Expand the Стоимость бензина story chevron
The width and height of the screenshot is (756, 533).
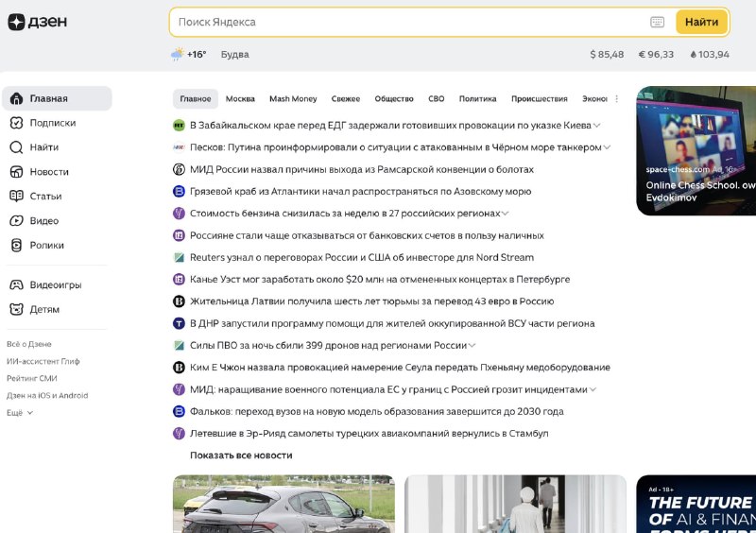tap(506, 214)
